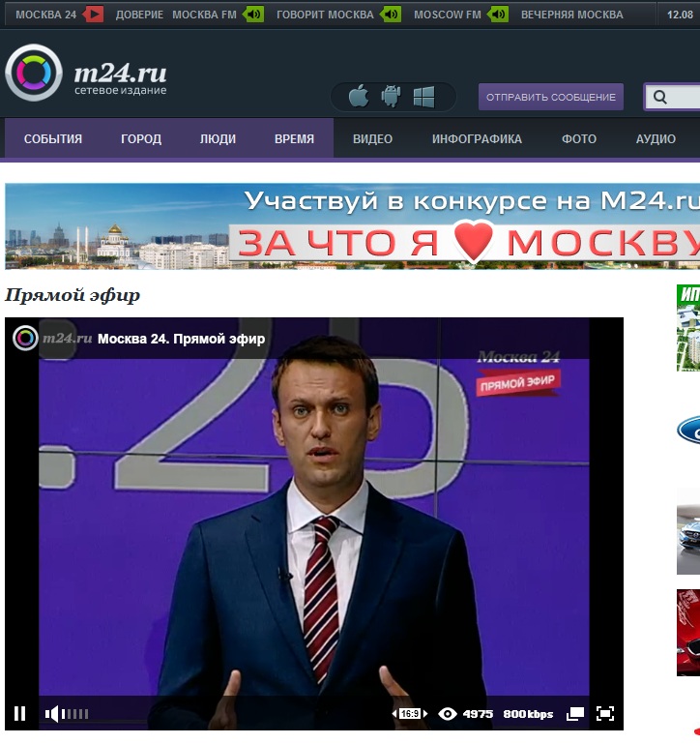This screenshot has height=744, width=700.
Task: Play Говорит Москва radio speaker icon
Action: 391,15
